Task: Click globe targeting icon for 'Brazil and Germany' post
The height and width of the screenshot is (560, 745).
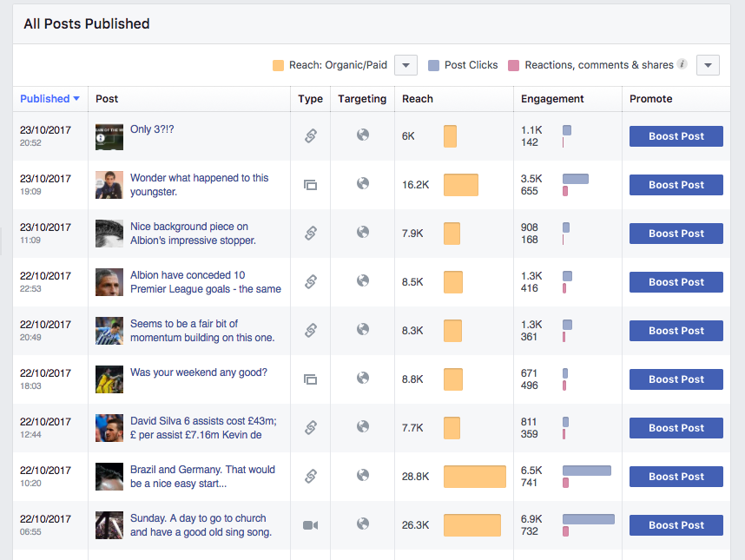Action: click(x=363, y=475)
